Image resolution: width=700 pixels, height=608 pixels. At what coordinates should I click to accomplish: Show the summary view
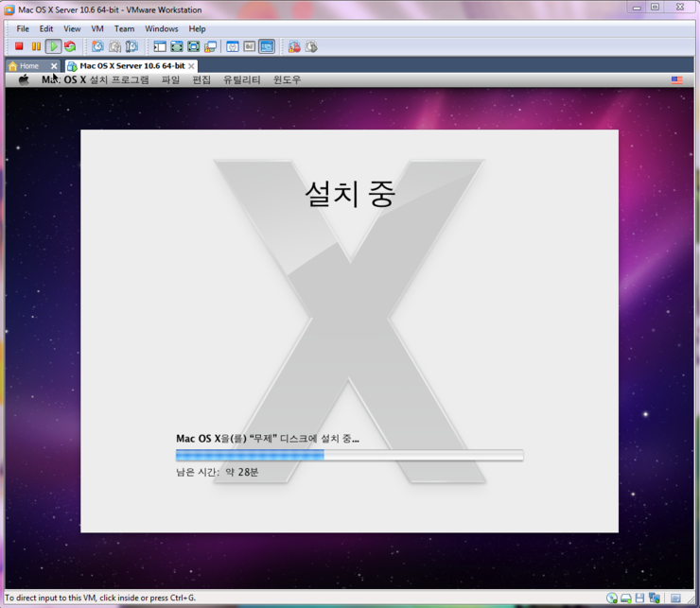232,46
